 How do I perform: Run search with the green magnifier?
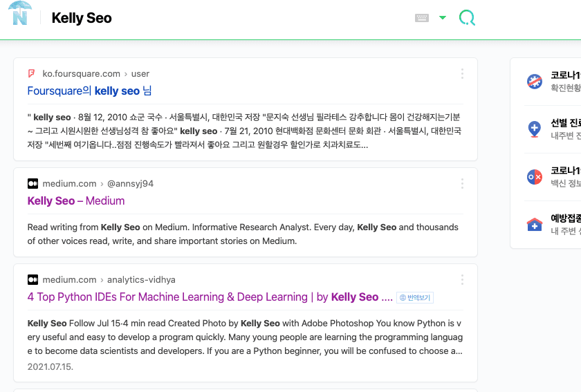(x=467, y=17)
